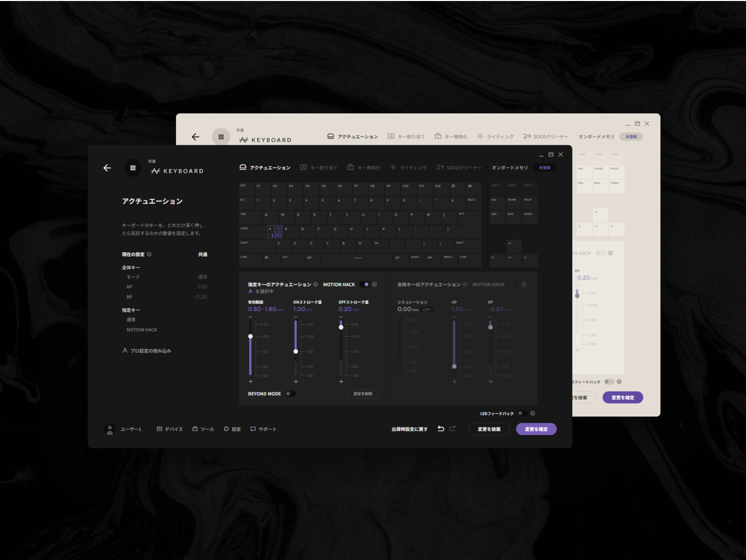This screenshot has height=560, width=746.
Task: Click minus above ONストローク量 slider
Action: point(295,317)
